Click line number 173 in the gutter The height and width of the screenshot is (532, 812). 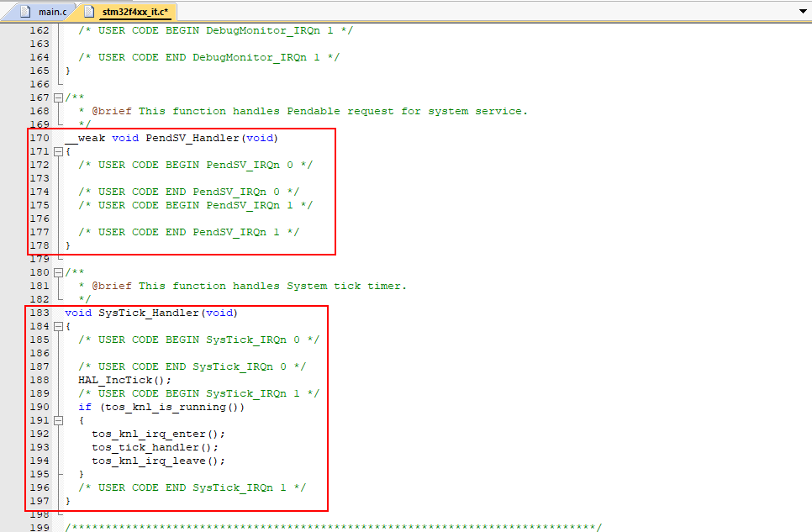coord(40,178)
